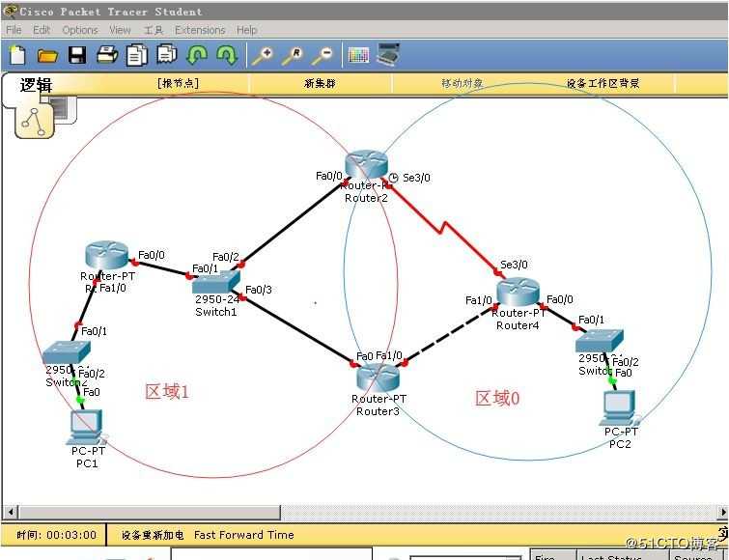Click the Se3/0 label above Router4
This screenshot has width=729, height=560.
(514, 265)
